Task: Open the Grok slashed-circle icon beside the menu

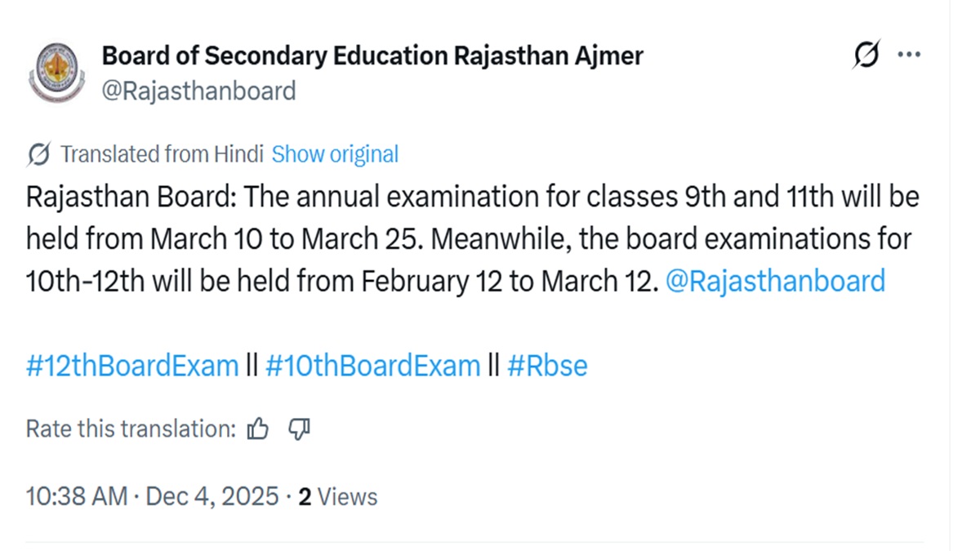Action: click(x=866, y=56)
